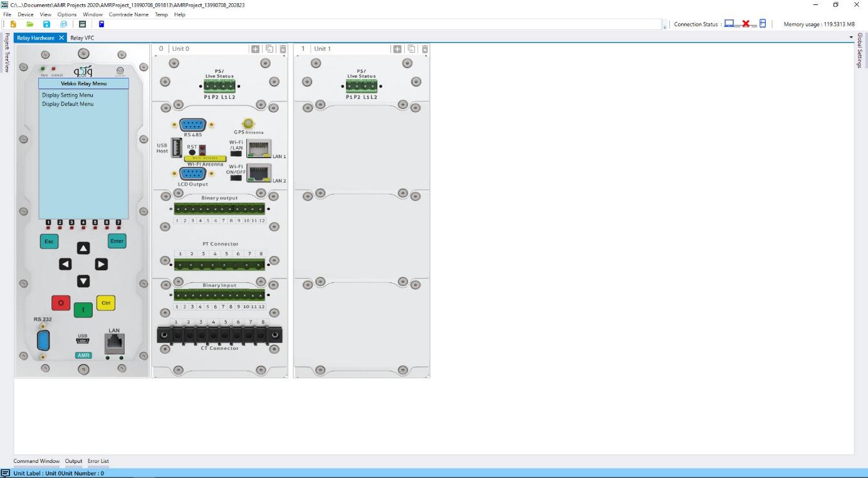Open the document tab list dropdown arrow

pyautogui.click(x=851, y=38)
